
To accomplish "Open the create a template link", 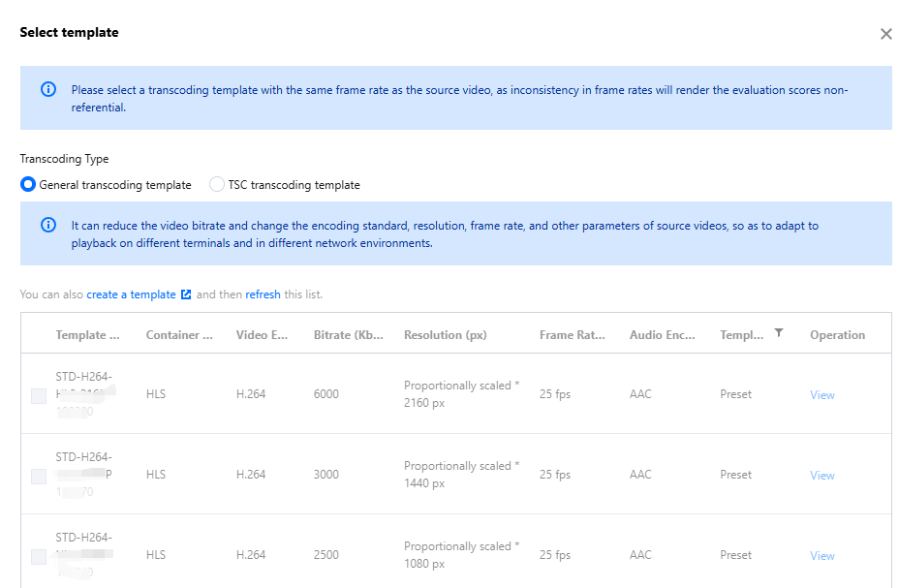I will coord(131,294).
